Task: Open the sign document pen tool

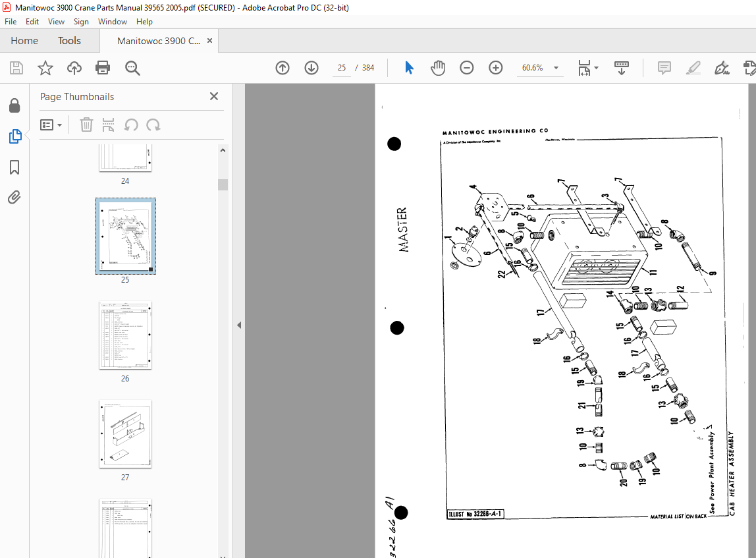Action: click(x=722, y=68)
